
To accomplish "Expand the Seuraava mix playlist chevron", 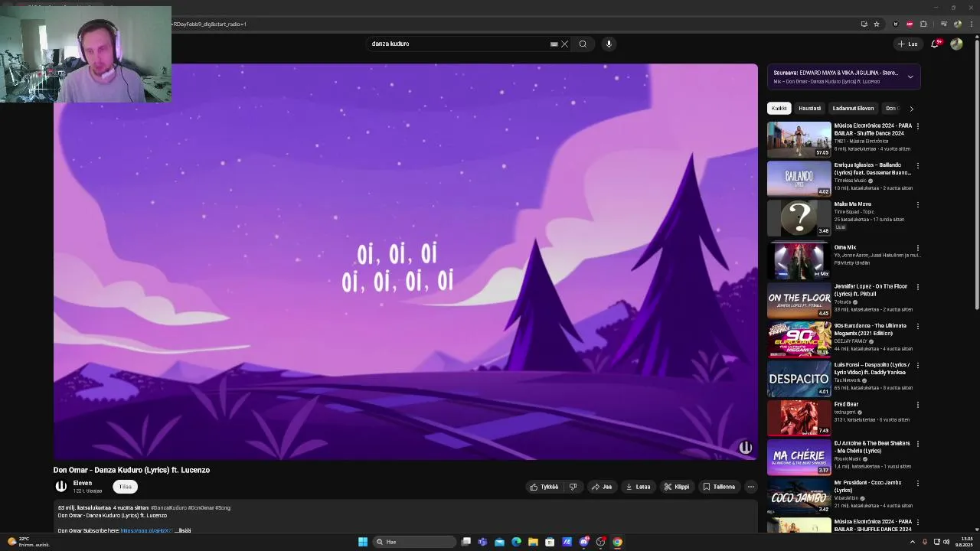I will point(910,77).
